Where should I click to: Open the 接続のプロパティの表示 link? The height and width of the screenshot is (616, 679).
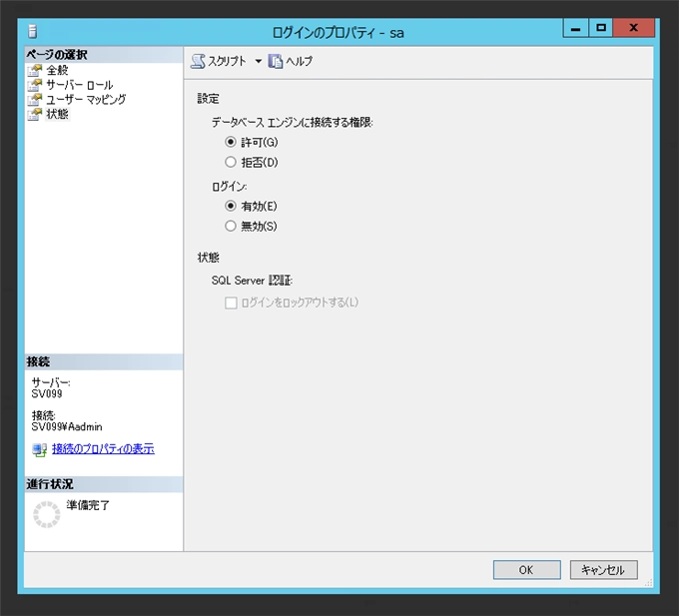coord(103,449)
